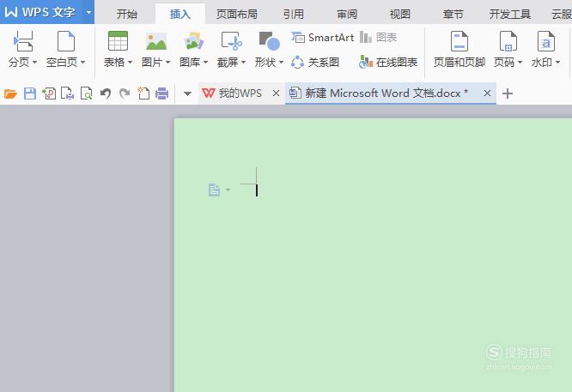The width and height of the screenshot is (572, 392).
Task: Open the gallery (图库) icon
Action: tap(194, 41)
